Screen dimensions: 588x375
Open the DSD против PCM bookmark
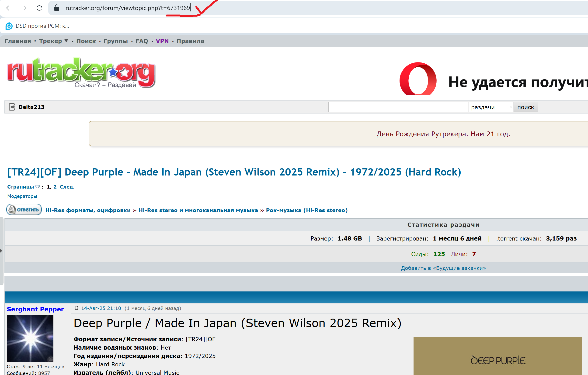pos(37,26)
